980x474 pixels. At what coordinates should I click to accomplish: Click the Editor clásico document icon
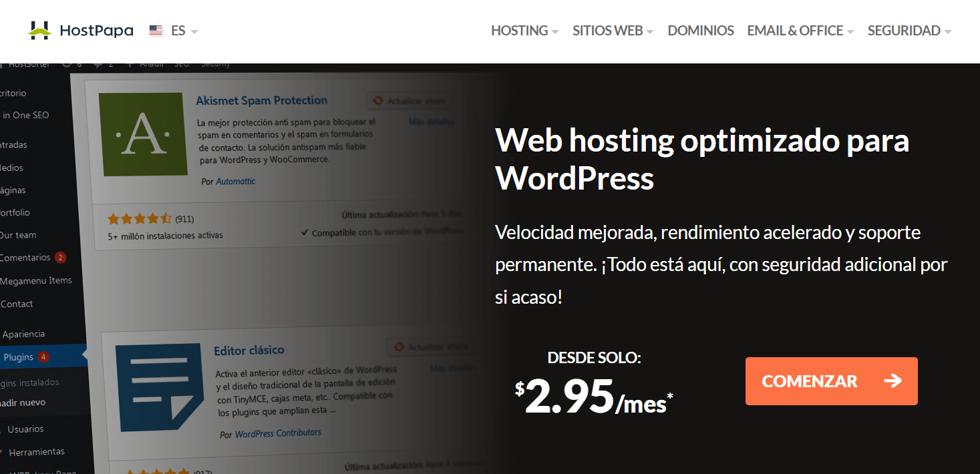pos(159,387)
